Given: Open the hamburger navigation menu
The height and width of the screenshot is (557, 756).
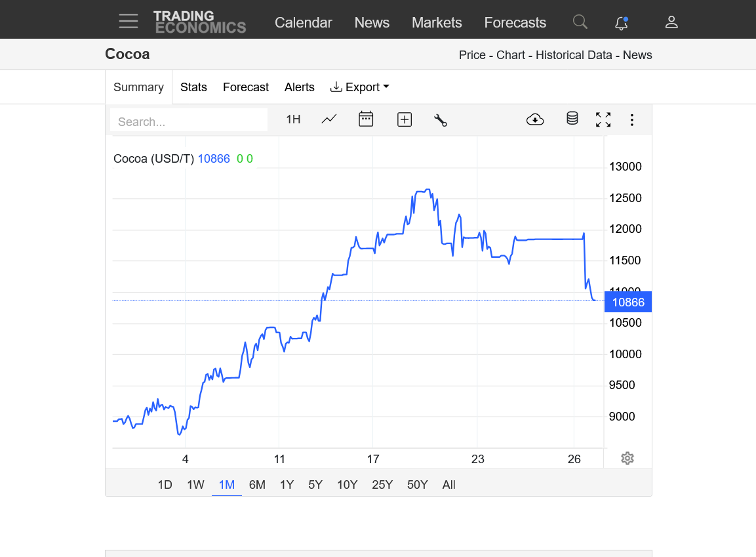Looking at the screenshot, I should 129,21.
